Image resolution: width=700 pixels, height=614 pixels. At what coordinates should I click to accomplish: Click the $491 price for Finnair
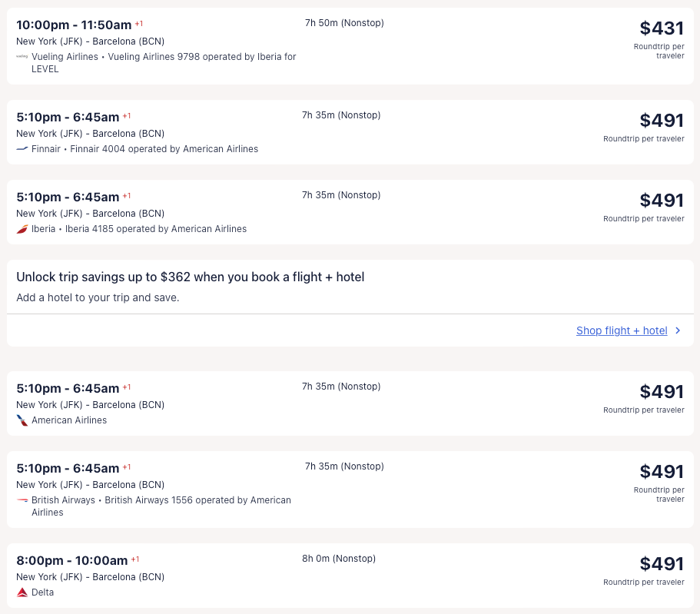(x=661, y=121)
